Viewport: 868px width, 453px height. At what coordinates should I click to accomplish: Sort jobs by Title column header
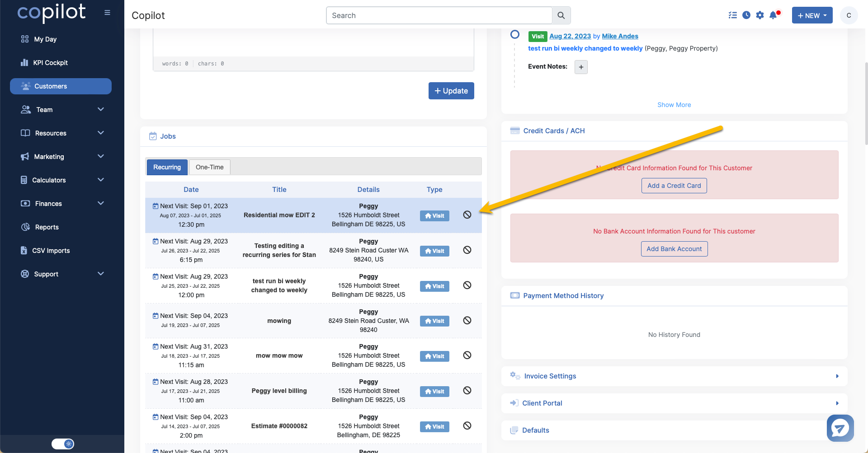[279, 190]
